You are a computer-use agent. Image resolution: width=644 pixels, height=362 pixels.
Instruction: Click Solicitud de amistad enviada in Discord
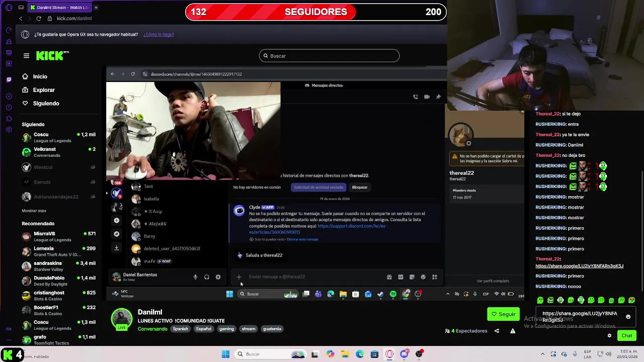(x=318, y=187)
